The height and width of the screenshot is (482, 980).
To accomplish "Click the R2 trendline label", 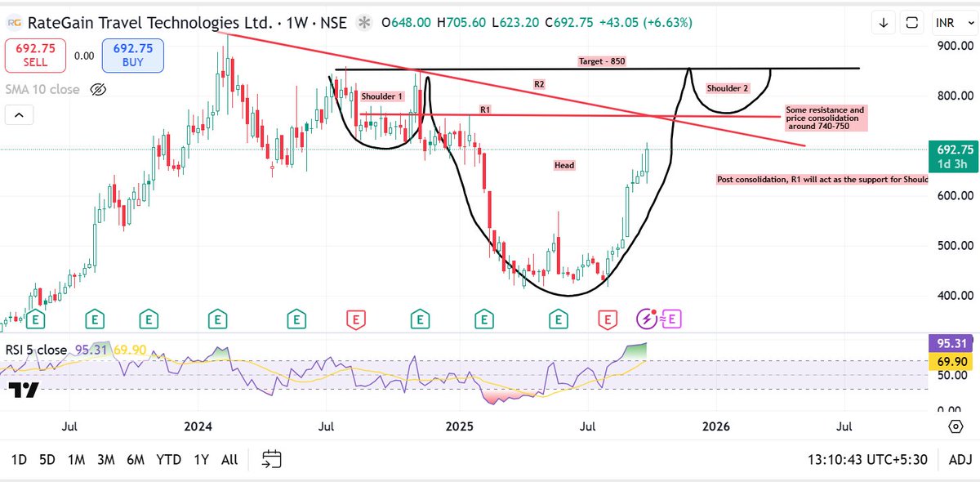I will coord(539,83).
